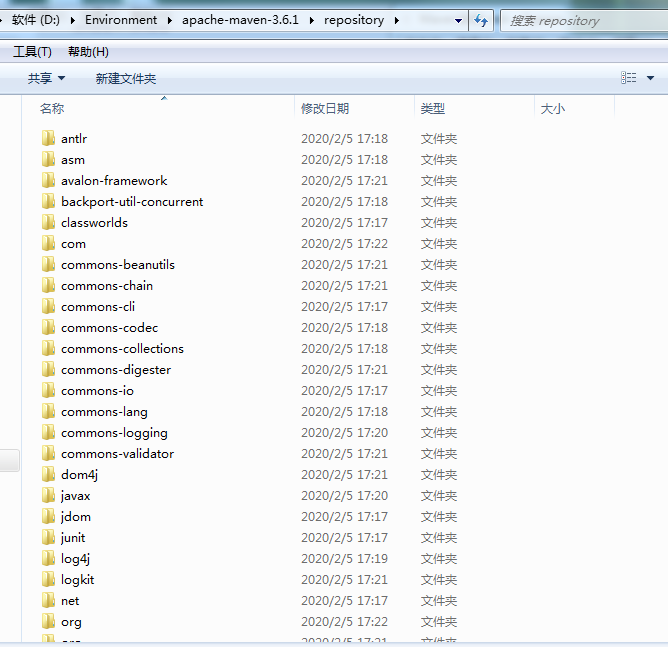Click the commons-collections folder icon

point(48,348)
